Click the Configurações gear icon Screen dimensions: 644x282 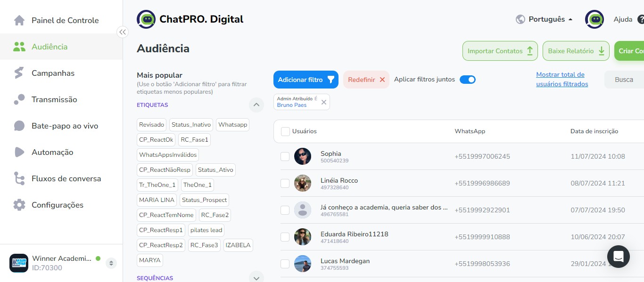click(x=19, y=205)
